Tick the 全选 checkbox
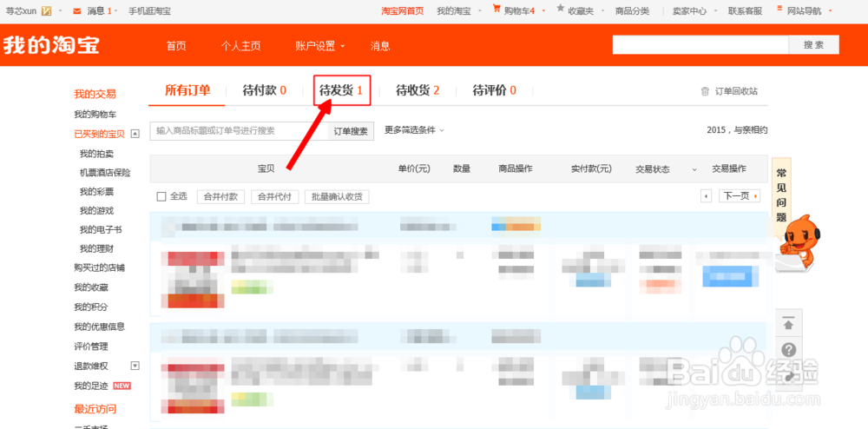The height and width of the screenshot is (429, 868). 161,196
